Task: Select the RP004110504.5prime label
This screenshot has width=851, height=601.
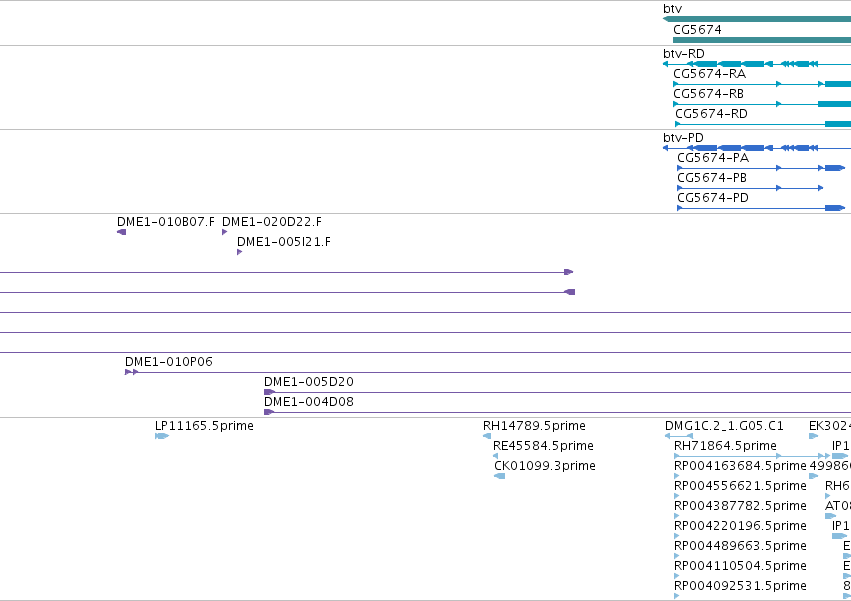Action: [x=740, y=567]
